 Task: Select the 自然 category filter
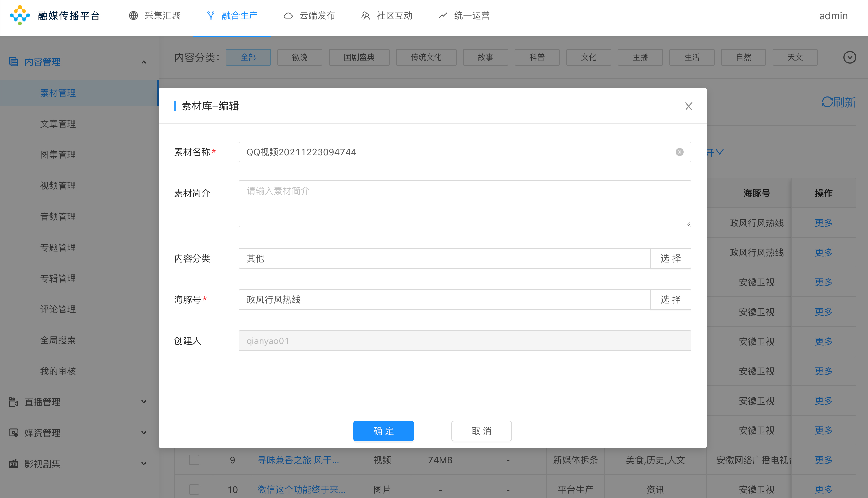pyautogui.click(x=744, y=57)
